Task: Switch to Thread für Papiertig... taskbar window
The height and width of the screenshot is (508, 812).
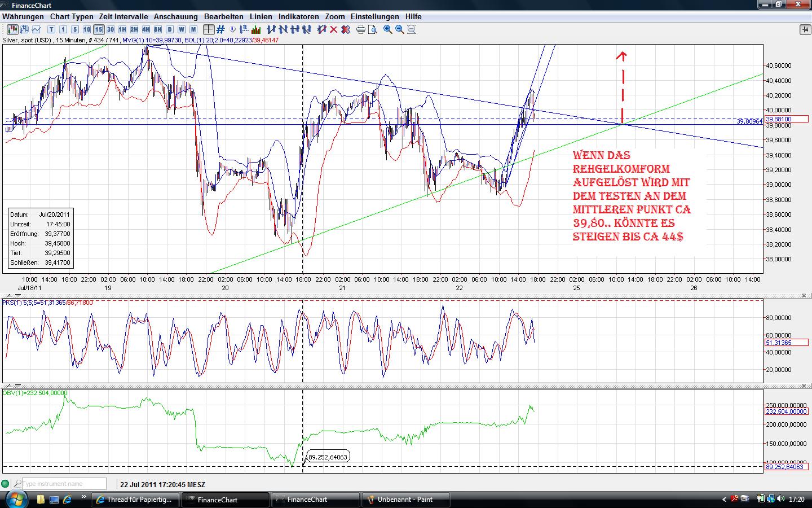Action: pos(135,500)
